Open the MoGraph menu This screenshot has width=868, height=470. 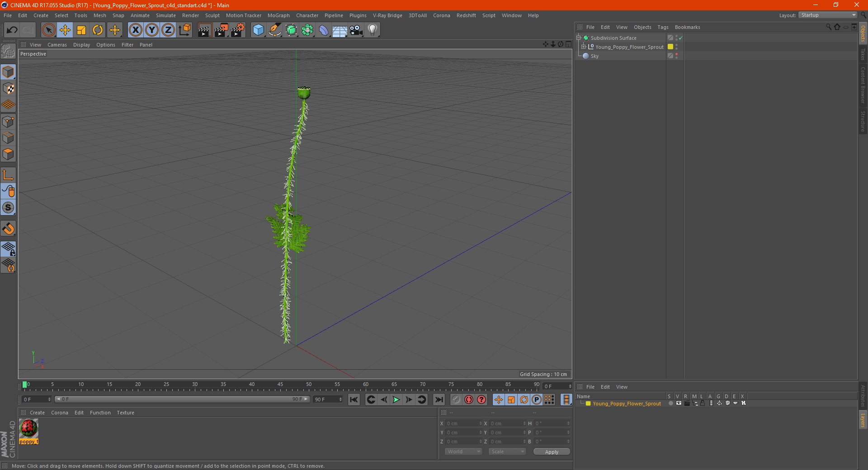278,15
